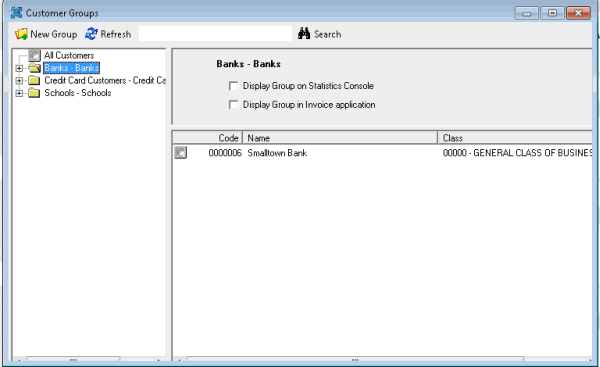
Task: Click into the search text field
Action: click(x=215, y=34)
